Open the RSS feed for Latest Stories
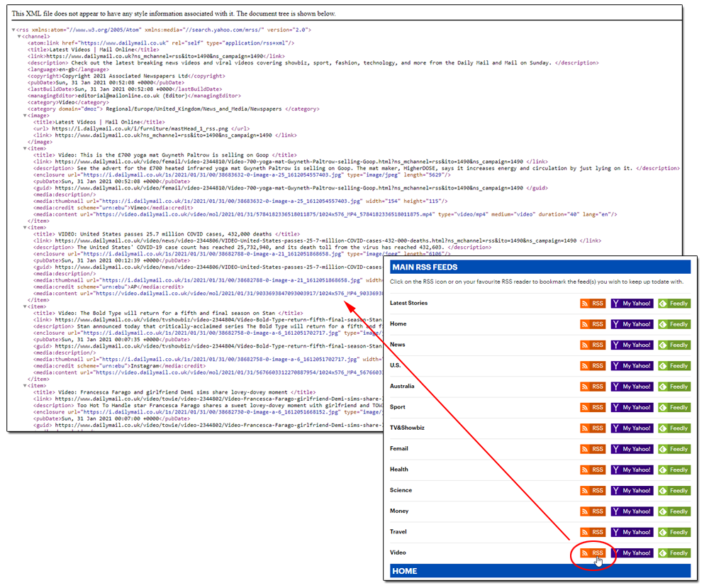This screenshot has height=588, width=709. pyautogui.click(x=592, y=304)
